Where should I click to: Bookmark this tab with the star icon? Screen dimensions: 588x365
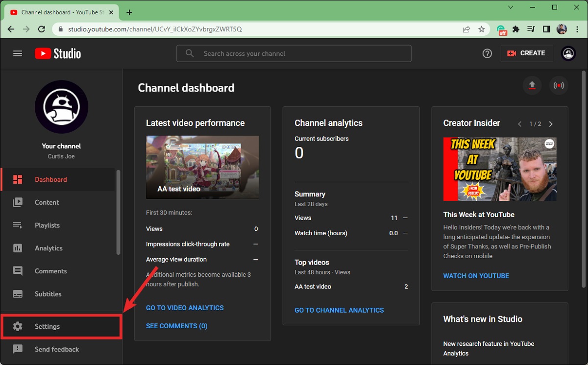point(482,29)
